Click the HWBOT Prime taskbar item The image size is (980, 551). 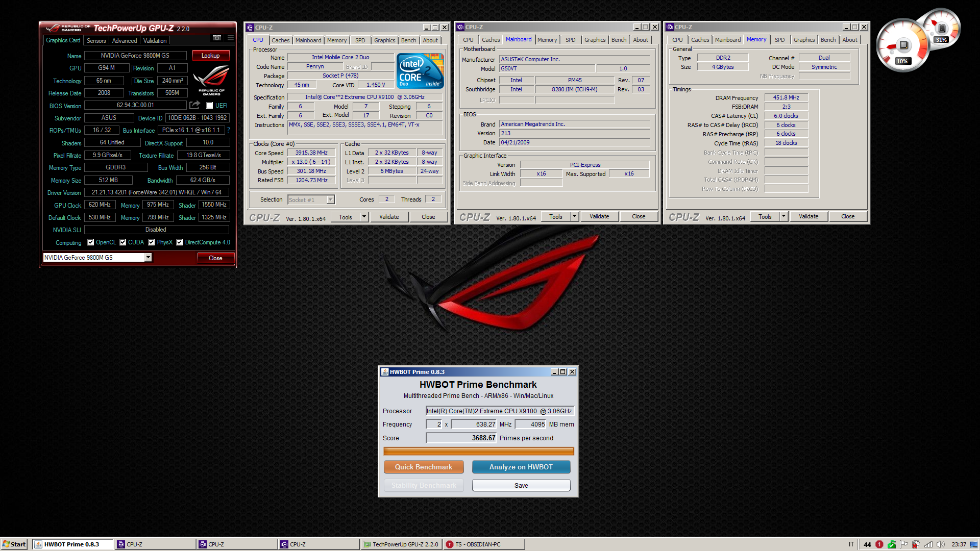pyautogui.click(x=73, y=544)
